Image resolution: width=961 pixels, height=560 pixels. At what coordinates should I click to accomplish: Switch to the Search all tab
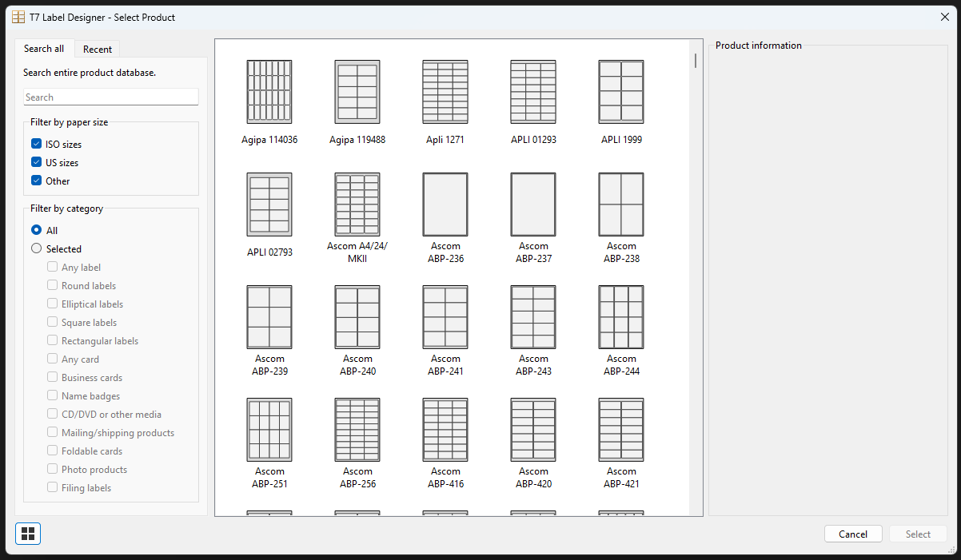(x=44, y=49)
